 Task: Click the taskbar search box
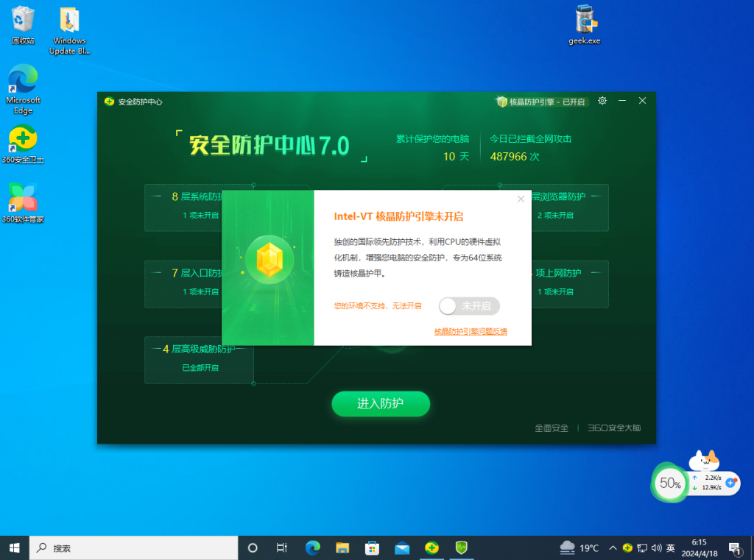coord(134,547)
